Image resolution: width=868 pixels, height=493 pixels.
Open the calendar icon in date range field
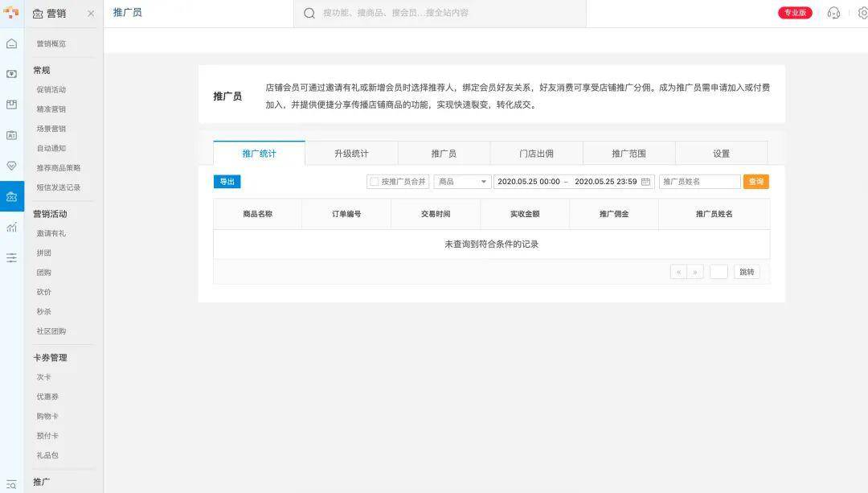pos(645,182)
